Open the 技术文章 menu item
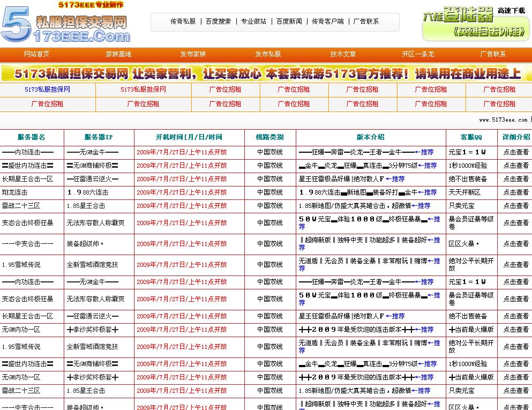 343,54
